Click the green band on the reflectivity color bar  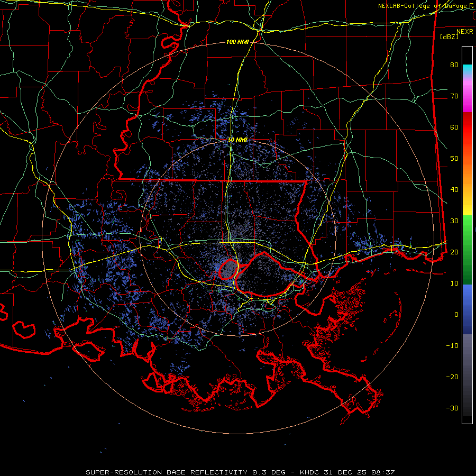pyautogui.click(x=467, y=250)
